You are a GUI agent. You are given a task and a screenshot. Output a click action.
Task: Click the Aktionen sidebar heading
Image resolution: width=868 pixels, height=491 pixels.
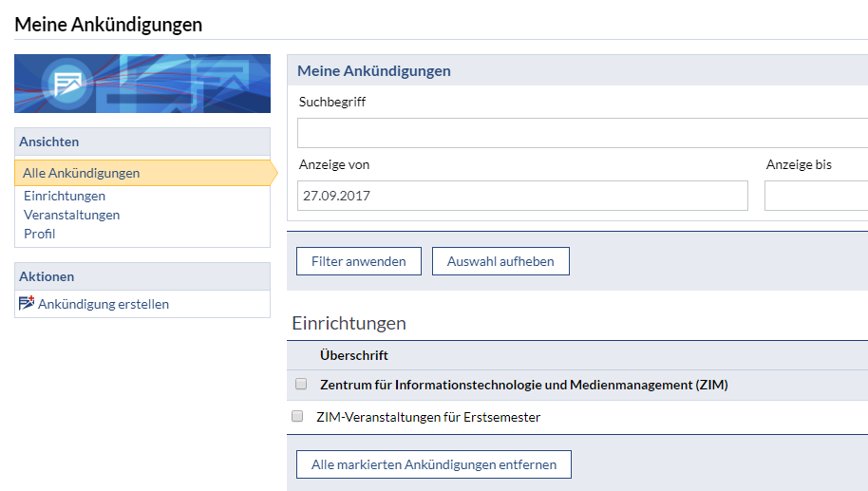click(47, 276)
